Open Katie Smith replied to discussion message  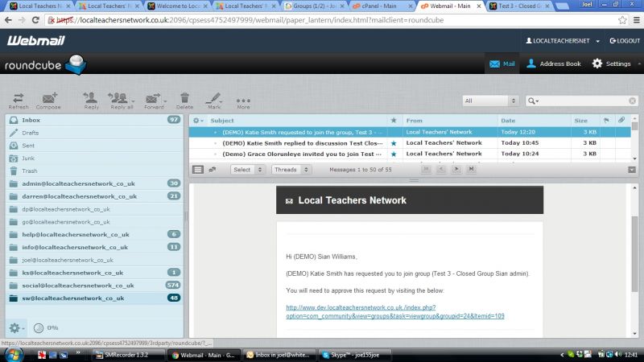pyautogui.click(x=303, y=143)
